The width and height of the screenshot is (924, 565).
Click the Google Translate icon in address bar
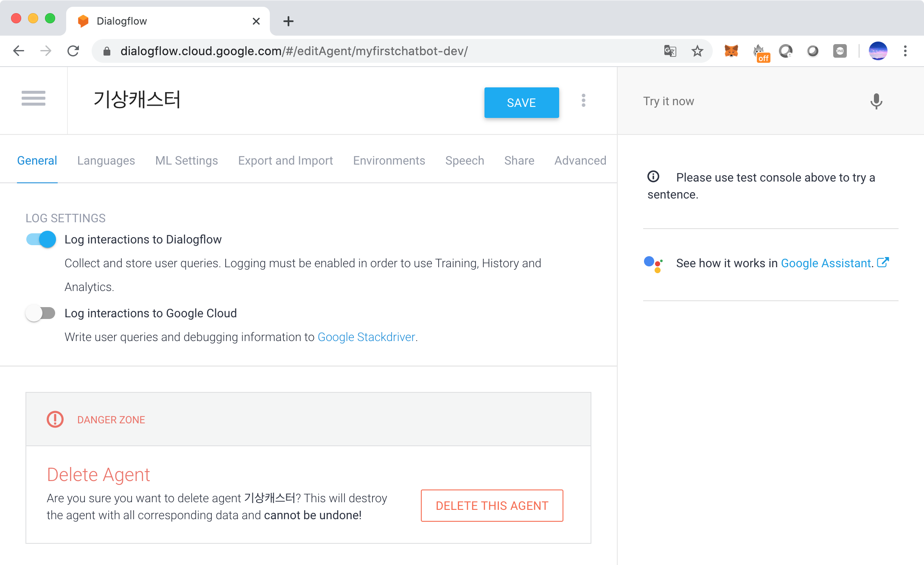pos(670,51)
